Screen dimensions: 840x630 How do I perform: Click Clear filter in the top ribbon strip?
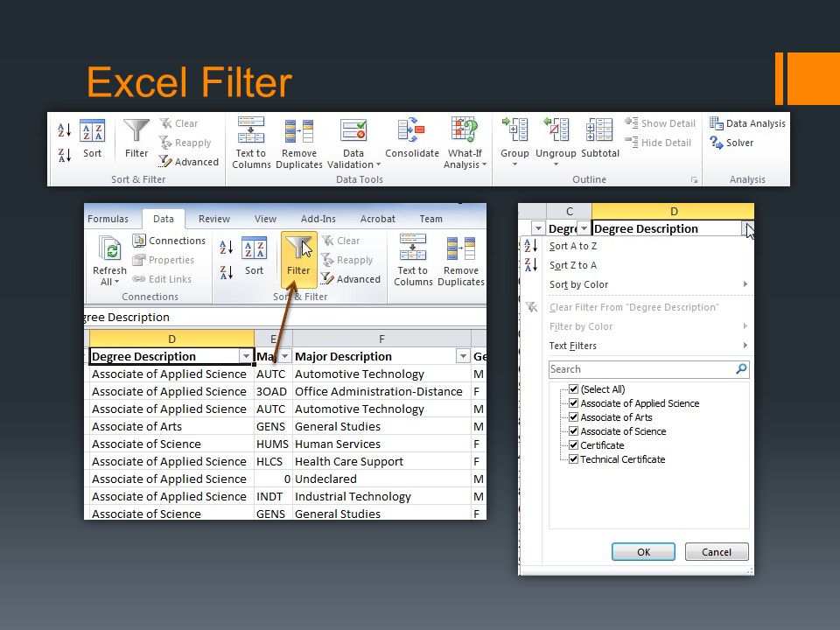178,123
